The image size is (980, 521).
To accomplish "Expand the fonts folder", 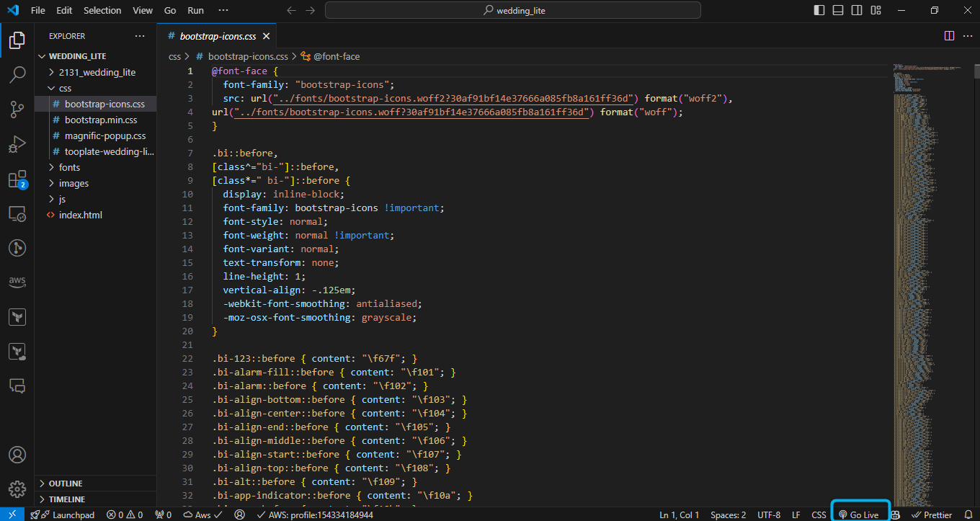I will point(69,166).
